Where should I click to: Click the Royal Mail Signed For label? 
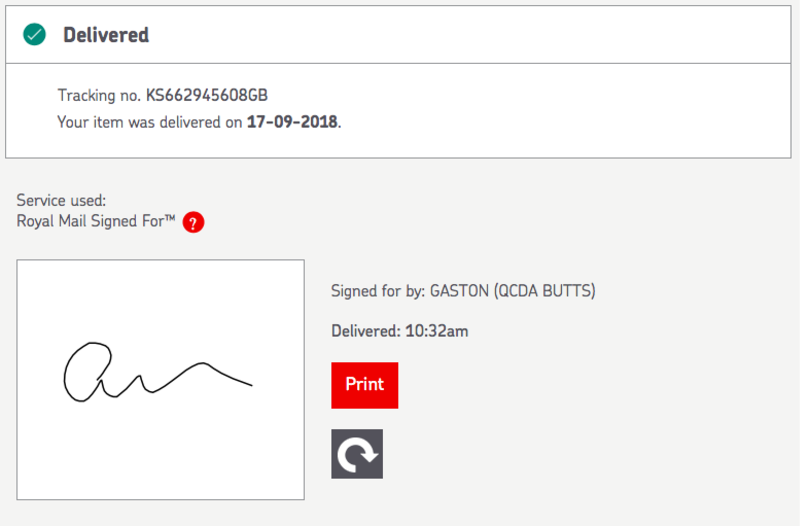[x=90, y=222]
